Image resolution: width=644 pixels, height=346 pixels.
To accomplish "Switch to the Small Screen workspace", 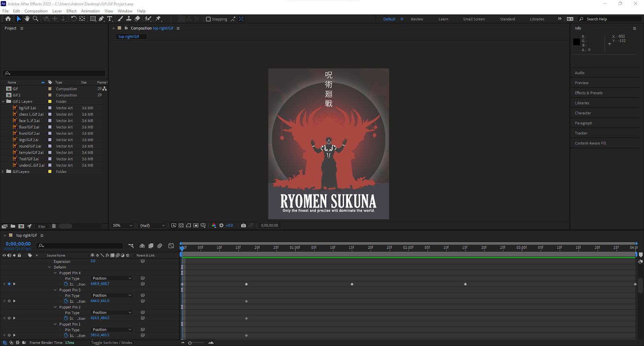I will pyautogui.click(x=474, y=19).
